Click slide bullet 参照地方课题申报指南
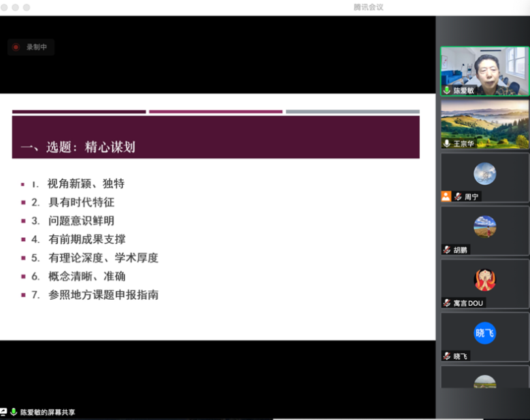Image resolution: width=530 pixels, height=420 pixels. click(103, 295)
